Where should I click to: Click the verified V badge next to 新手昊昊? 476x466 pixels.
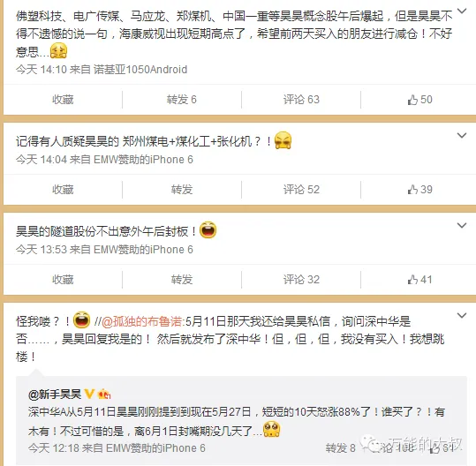(x=89, y=394)
